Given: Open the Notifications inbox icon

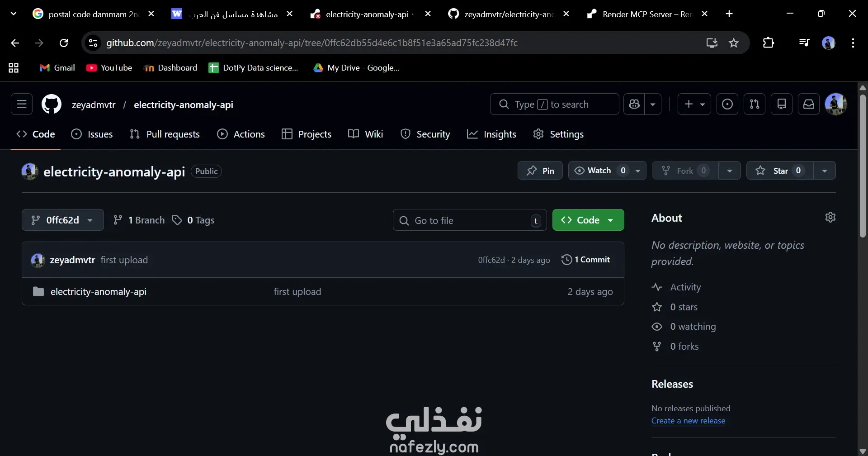Looking at the screenshot, I should coord(809,104).
